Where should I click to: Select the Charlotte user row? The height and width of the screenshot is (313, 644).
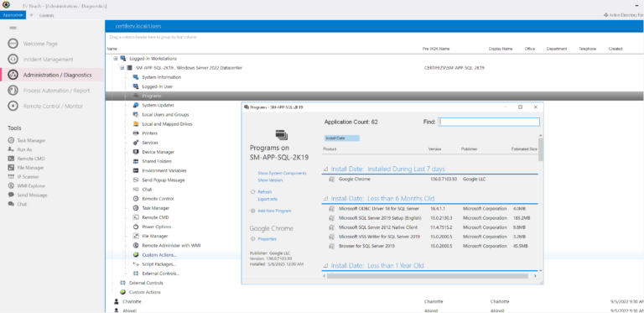(374, 301)
